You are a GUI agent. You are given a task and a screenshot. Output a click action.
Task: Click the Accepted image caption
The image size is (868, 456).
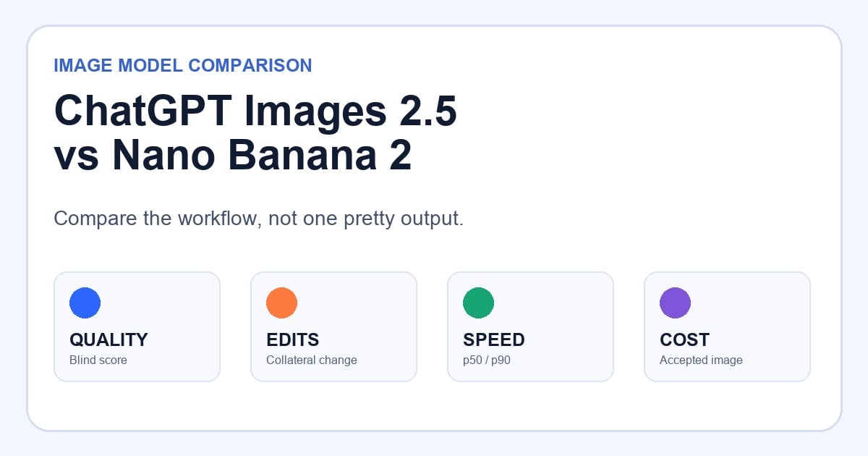(701, 360)
